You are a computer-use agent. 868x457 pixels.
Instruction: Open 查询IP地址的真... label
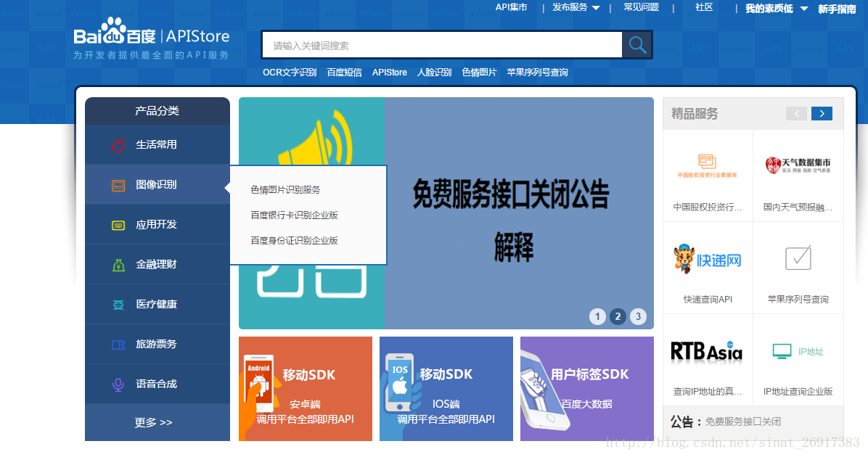tap(707, 392)
